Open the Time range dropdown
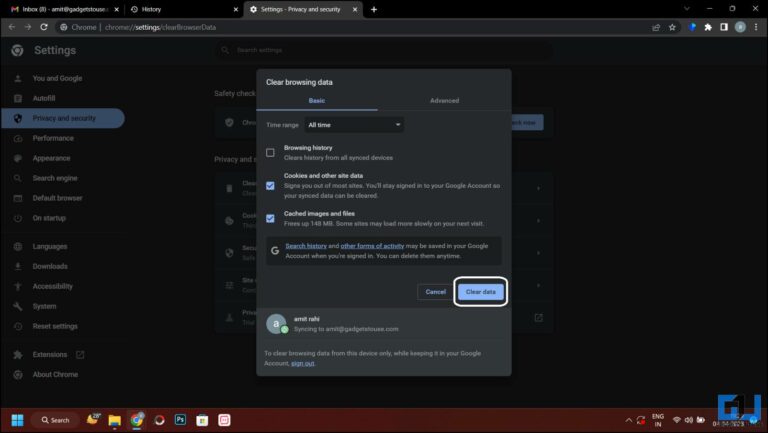 click(x=354, y=125)
